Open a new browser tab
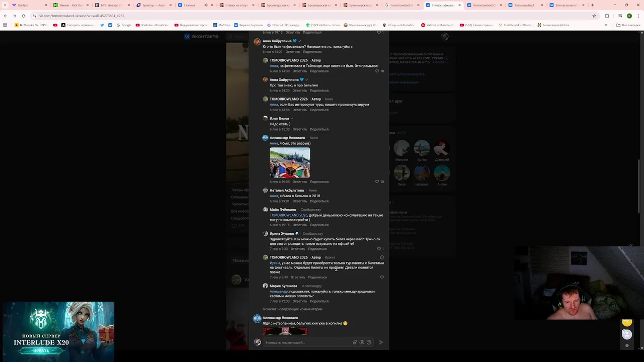Viewport: 644px width, 362px height. tap(592, 5)
